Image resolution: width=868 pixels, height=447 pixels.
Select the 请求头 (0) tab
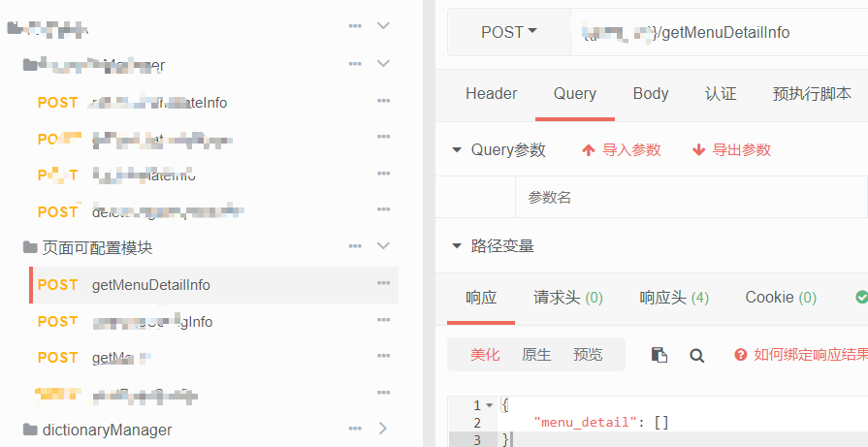pyautogui.click(x=568, y=298)
